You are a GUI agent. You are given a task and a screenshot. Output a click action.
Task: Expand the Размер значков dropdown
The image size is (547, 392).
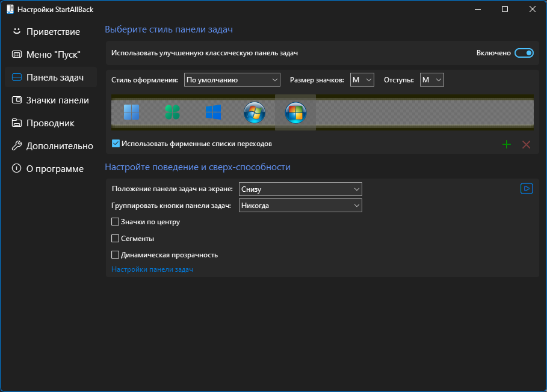pos(362,80)
